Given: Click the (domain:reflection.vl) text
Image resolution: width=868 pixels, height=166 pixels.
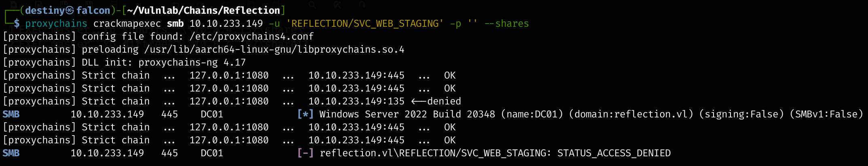Looking at the screenshot, I should pyautogui.click(x=631, y=114).
